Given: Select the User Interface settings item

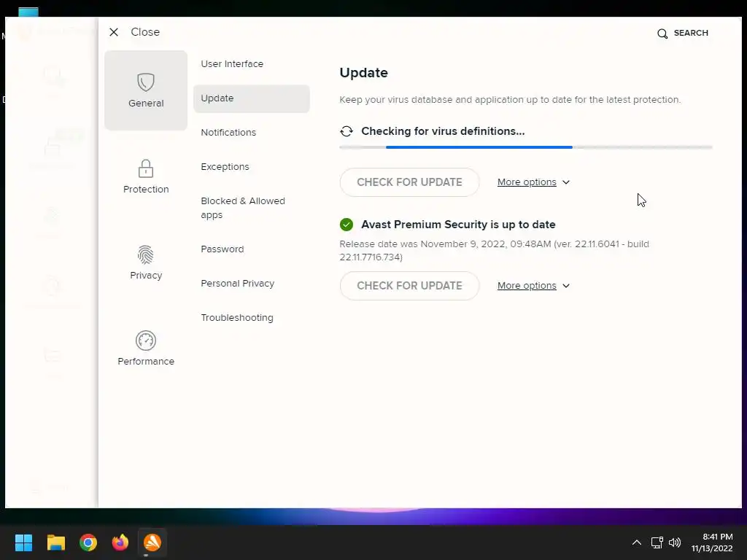Looking at the screenshot, I should [x=232, y=64].
